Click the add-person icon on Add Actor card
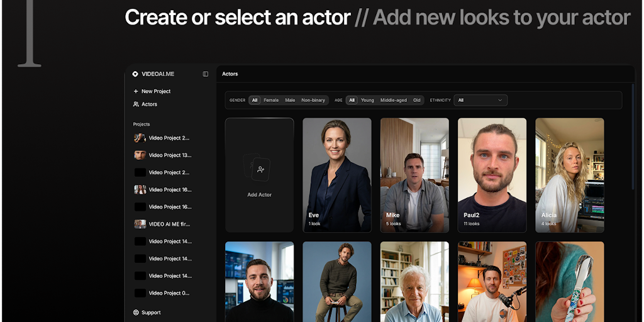 (260, 169)
